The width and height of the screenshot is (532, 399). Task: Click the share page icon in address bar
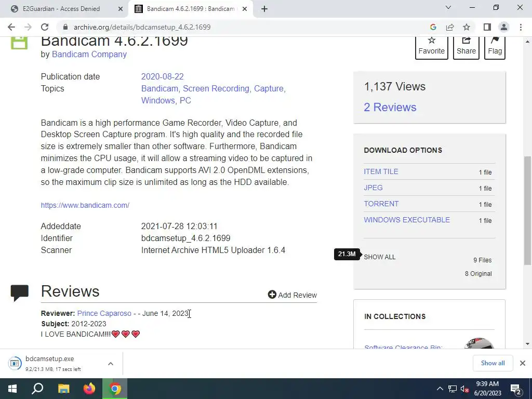click(x=450, y=27)
